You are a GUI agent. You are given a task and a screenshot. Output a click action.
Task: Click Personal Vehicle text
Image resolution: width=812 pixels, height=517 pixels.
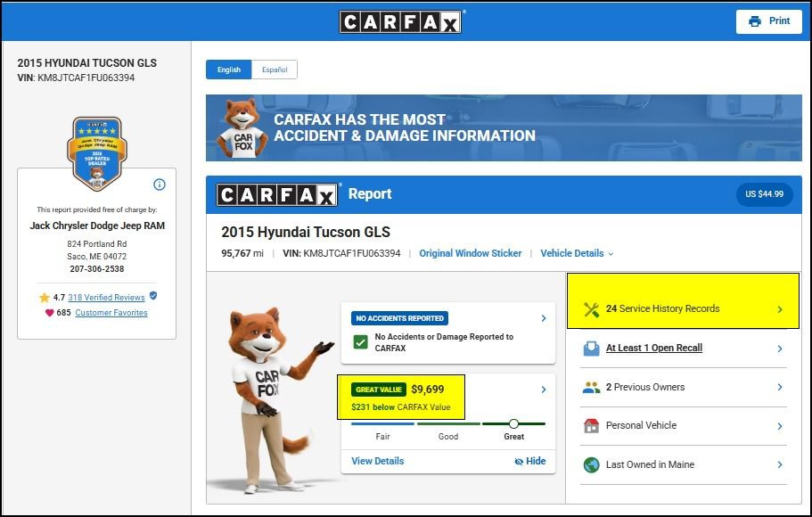coord(641,425)
